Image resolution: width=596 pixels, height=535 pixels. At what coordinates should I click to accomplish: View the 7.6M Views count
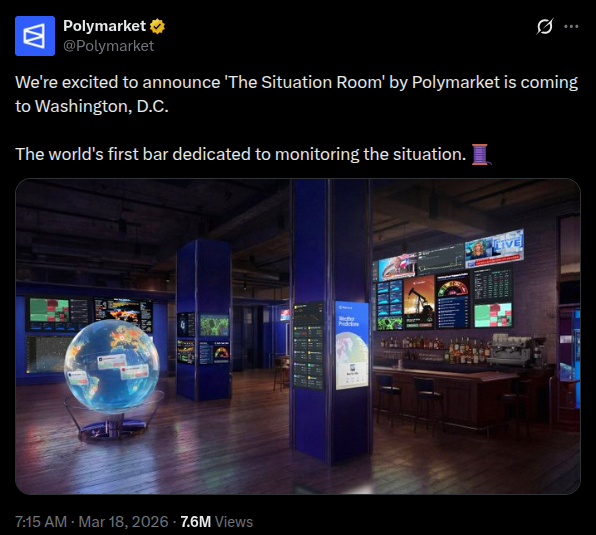click(216, 522)
